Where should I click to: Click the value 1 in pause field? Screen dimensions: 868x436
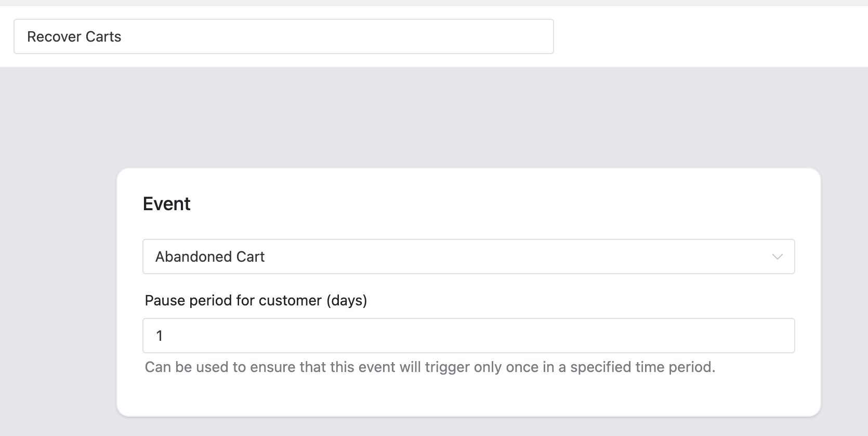160,336
